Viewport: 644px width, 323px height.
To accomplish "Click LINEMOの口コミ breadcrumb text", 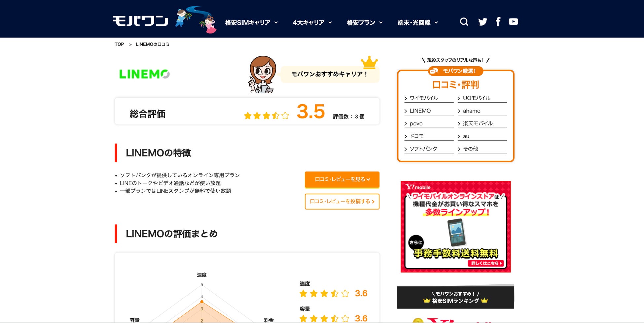I will 153,44.
